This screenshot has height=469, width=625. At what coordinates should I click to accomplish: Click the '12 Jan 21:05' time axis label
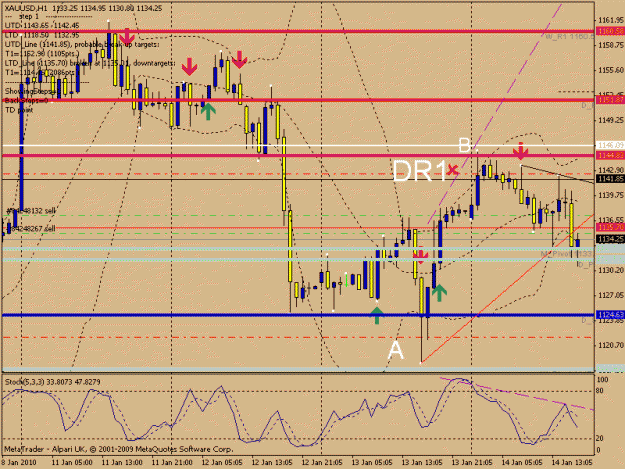tap(322, 462)
